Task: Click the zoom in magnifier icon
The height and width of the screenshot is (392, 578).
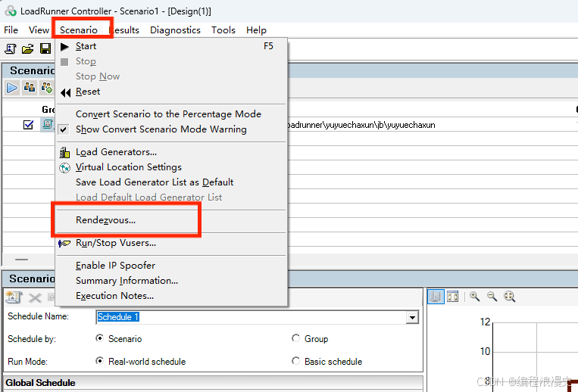Action: [475, 297]
